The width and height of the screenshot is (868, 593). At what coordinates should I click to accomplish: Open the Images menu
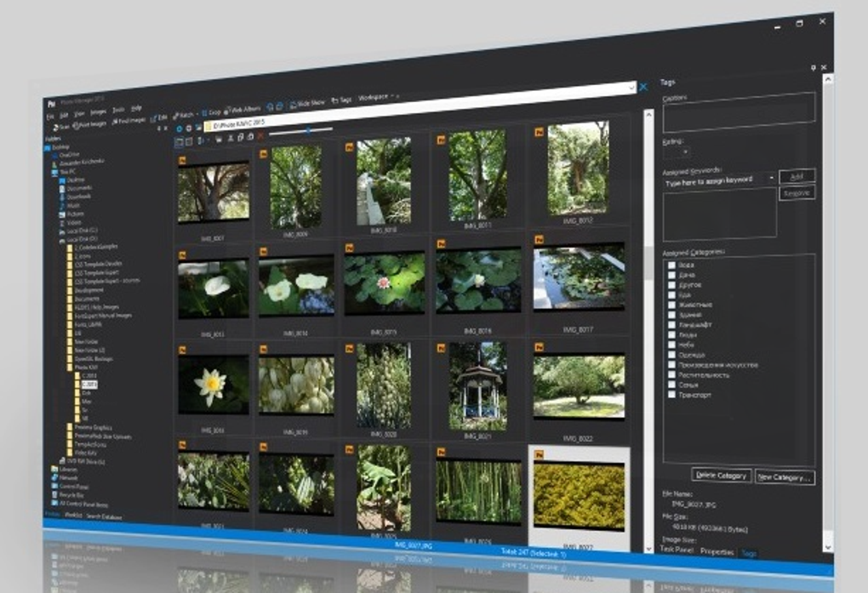tap(98, 111)
